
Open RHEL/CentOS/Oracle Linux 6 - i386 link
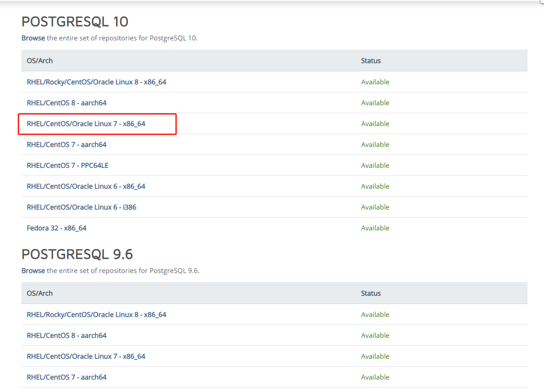pyautogui.click(x=81, y=207)
